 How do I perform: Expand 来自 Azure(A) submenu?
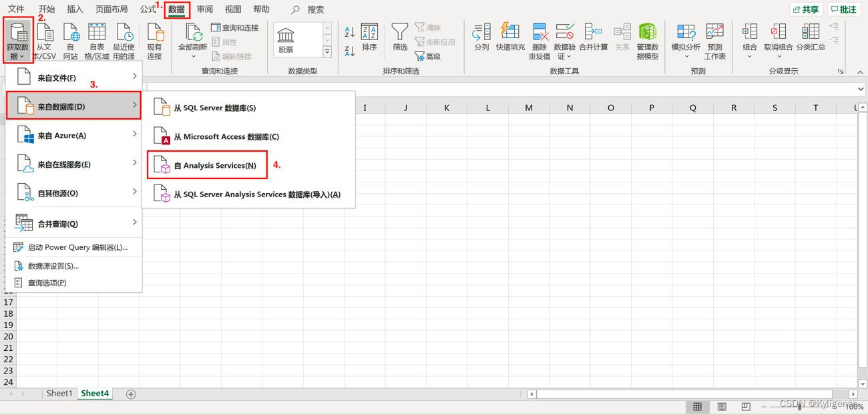pos(73,135)
